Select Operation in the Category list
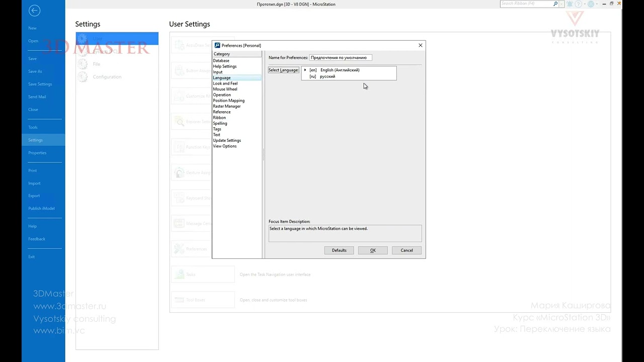The height and width of the screenshot is (362, 644). [x=237, y=95]
